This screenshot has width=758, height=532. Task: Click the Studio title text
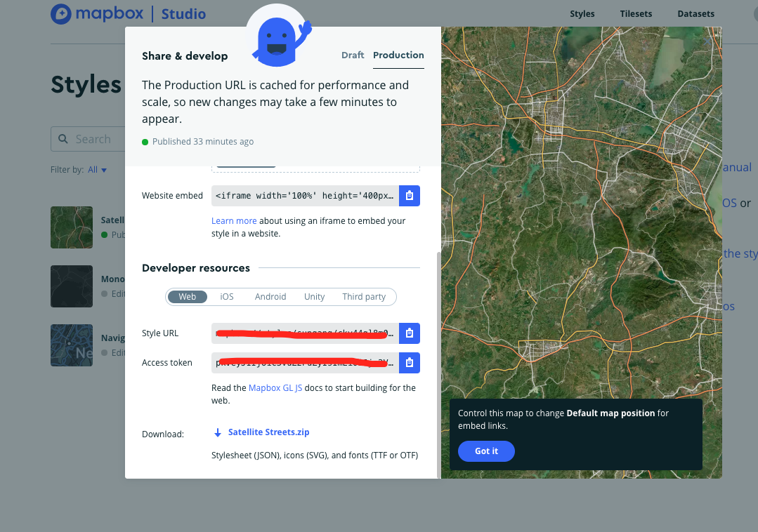pos(183,14)
